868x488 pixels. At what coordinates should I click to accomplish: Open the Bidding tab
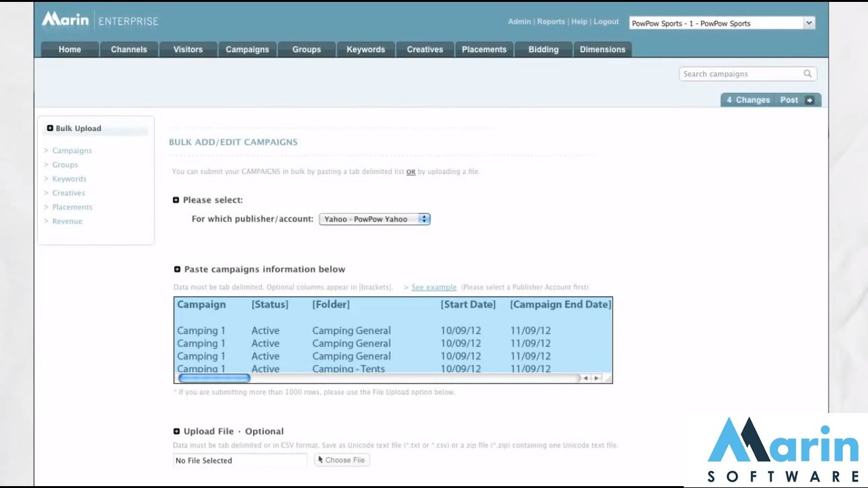click(543, 49)
